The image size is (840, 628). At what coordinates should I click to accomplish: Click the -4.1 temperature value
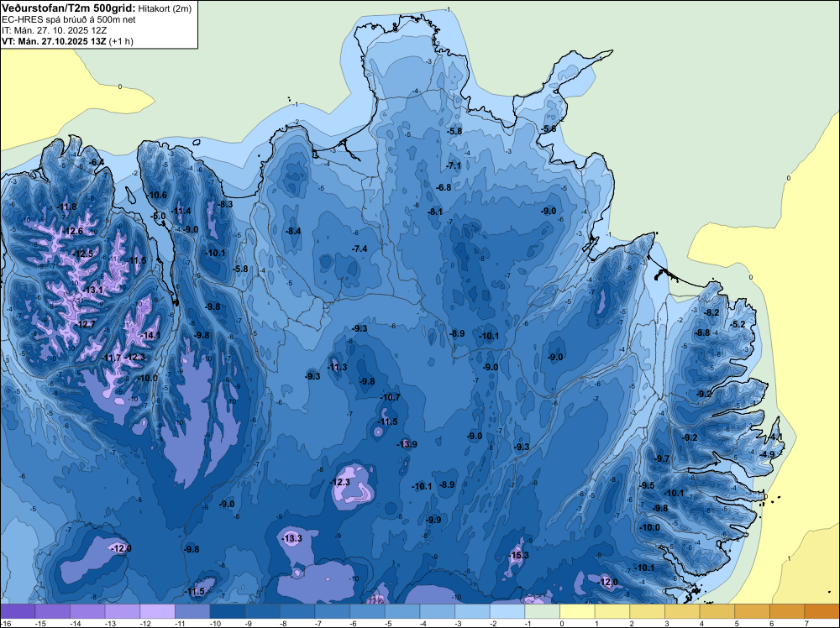775,437
